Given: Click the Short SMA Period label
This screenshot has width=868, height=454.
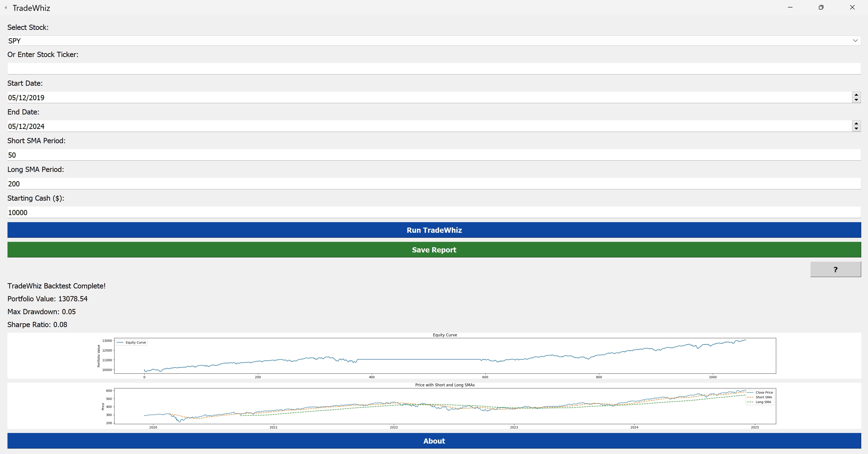Looking at the screenshot, I should point(36,141).
